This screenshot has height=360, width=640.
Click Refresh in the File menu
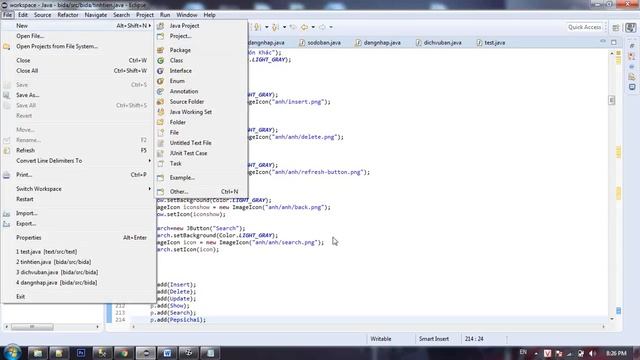tap(25, 150)
